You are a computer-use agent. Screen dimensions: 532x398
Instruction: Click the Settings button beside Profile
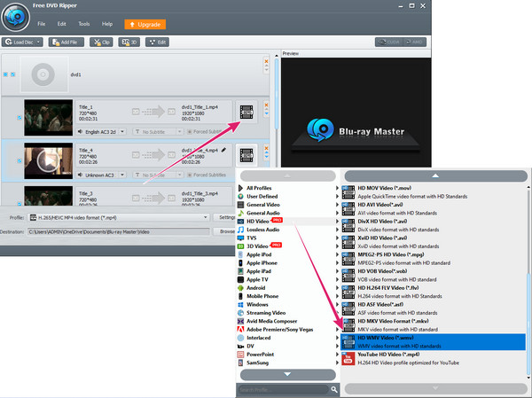pos(224,217)
